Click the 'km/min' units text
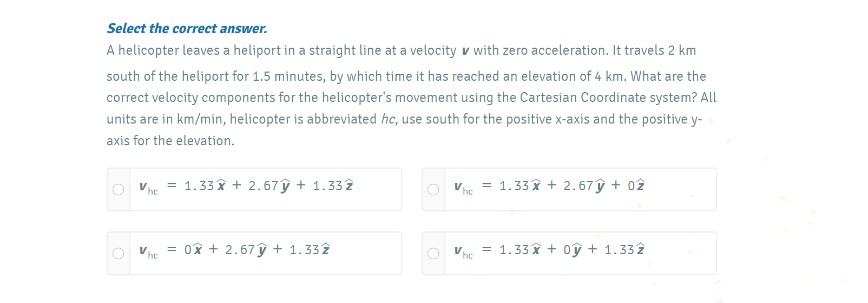 click(200, 119)
